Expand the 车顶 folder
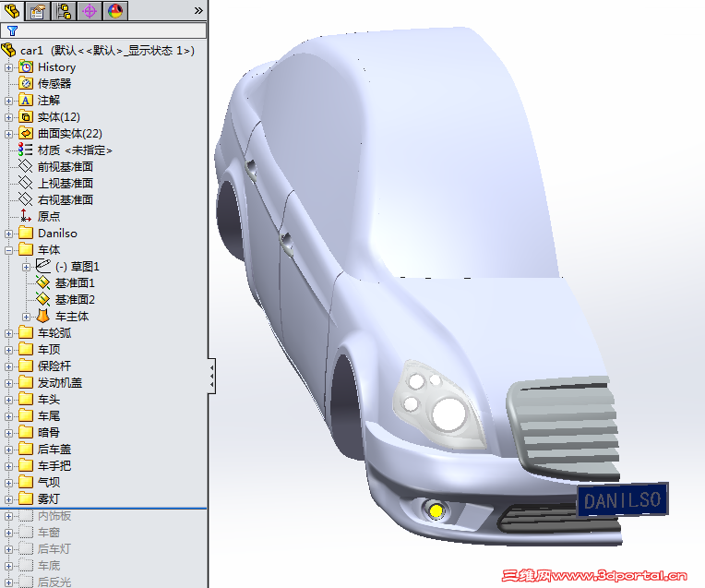Viewport: 705px width, 588px height. (8, 351)
